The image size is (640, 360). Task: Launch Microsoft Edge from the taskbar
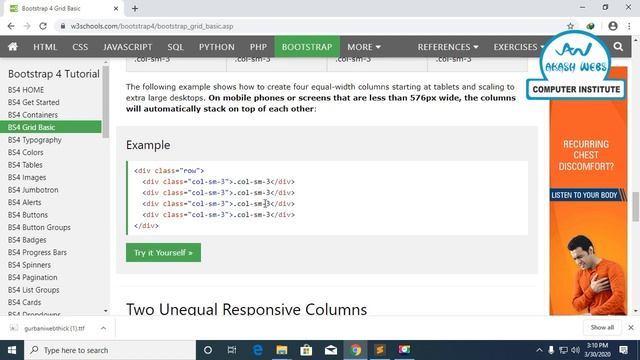click(x=258, y=350)
